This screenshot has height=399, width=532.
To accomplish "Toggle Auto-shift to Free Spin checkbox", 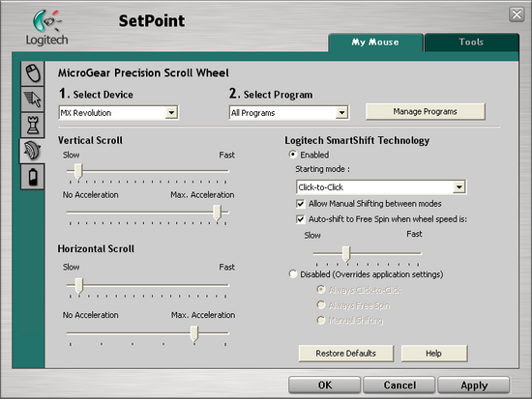I will pos(300,219).
